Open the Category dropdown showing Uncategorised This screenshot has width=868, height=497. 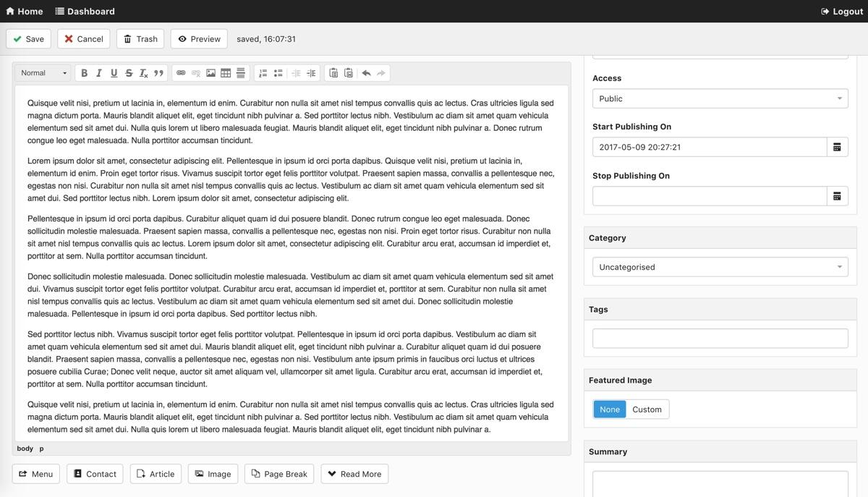(720, 267)
